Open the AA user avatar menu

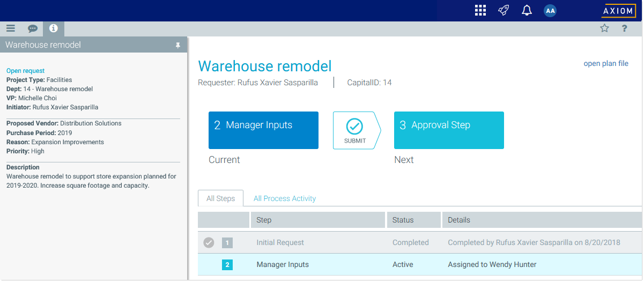[550, 11]
